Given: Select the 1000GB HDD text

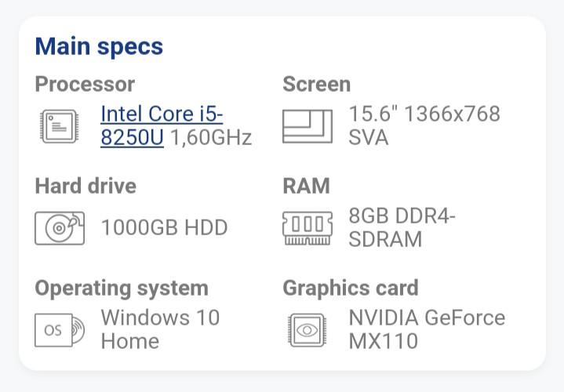Looking at the screenshot, I should click(165, 227).
